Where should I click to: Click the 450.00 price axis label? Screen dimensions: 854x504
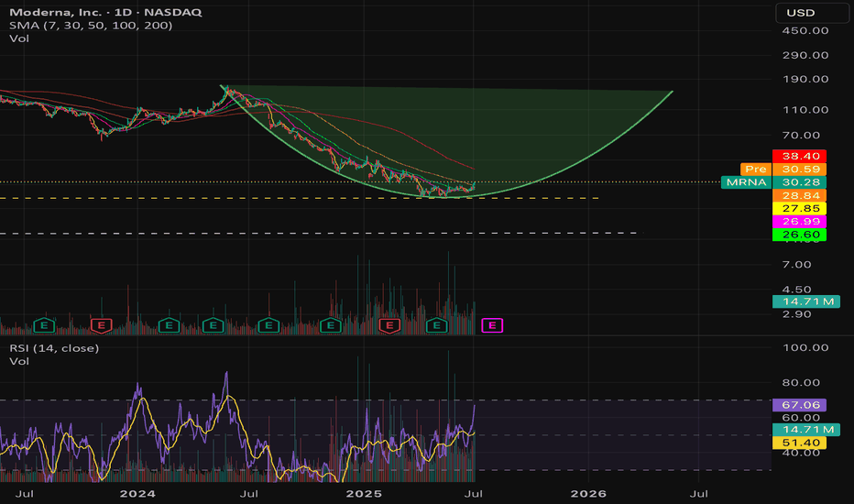coord(805,30)
